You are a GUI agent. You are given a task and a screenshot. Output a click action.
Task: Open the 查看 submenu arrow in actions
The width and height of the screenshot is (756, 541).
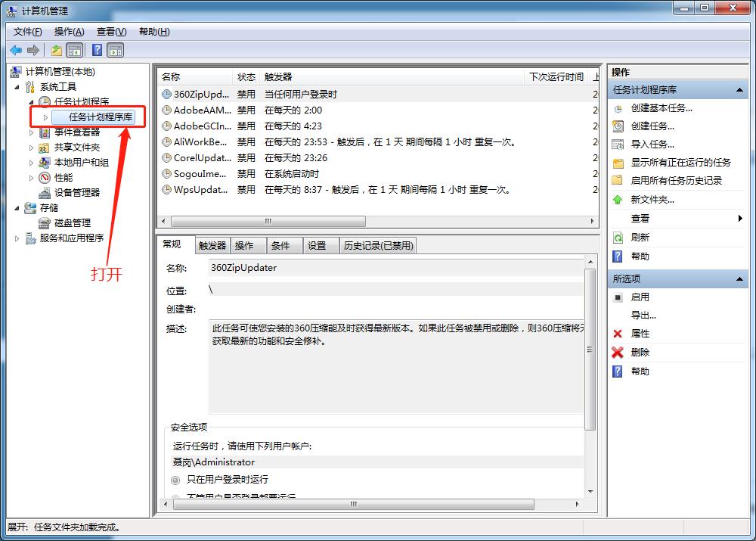[x=740, y=219]
